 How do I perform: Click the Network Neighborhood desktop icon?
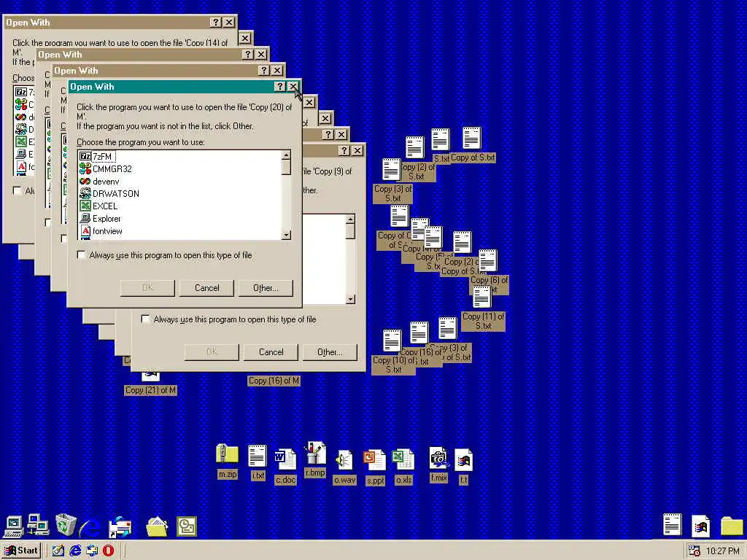(38, 525)
